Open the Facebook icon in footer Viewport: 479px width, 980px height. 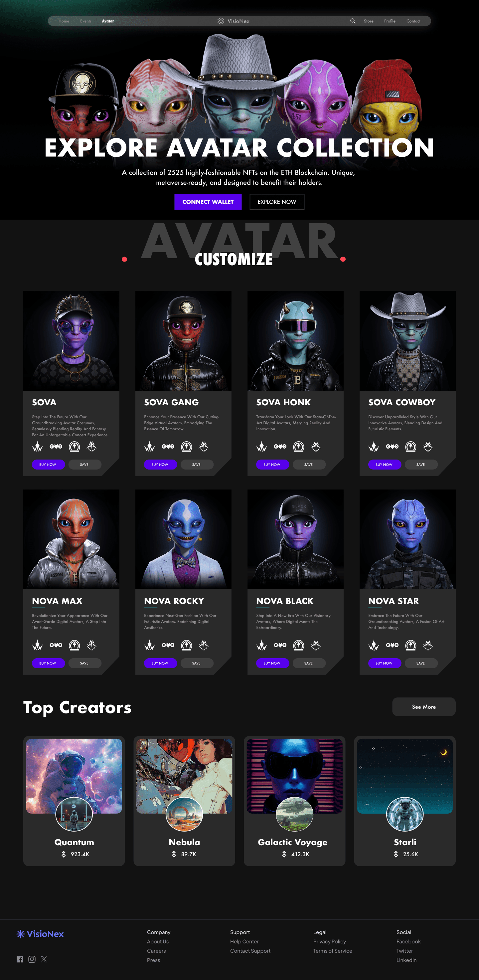coord(20,959)
